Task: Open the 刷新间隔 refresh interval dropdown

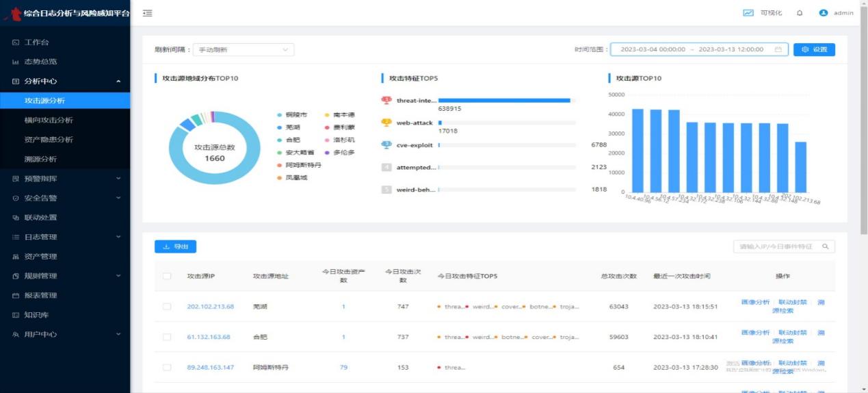Action: 243,49
